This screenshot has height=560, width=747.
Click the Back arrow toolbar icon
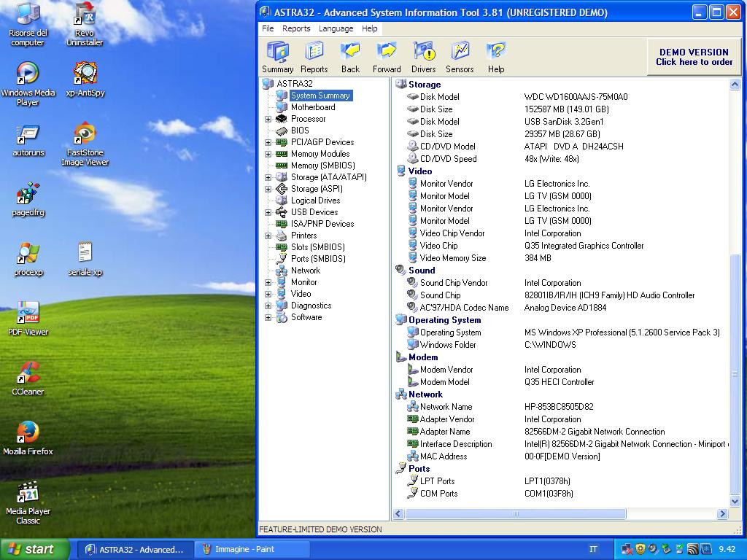point(350,57)
